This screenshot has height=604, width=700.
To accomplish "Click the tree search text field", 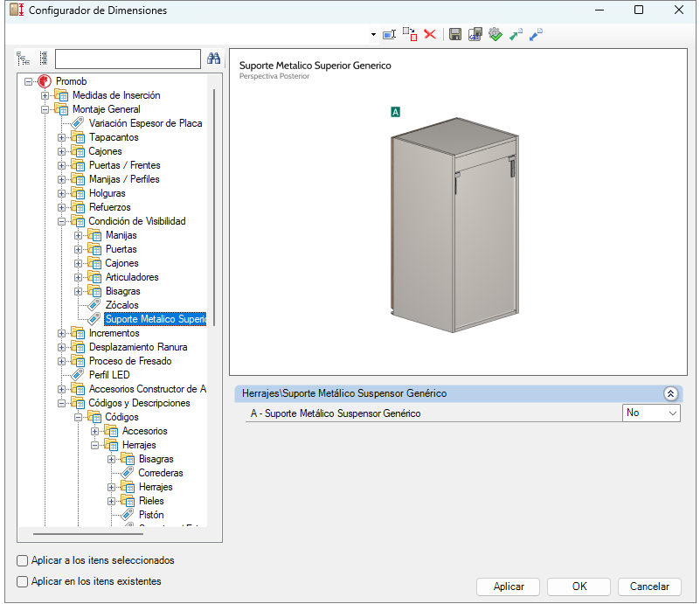I will pyautogui.click(x=128, y=59).
